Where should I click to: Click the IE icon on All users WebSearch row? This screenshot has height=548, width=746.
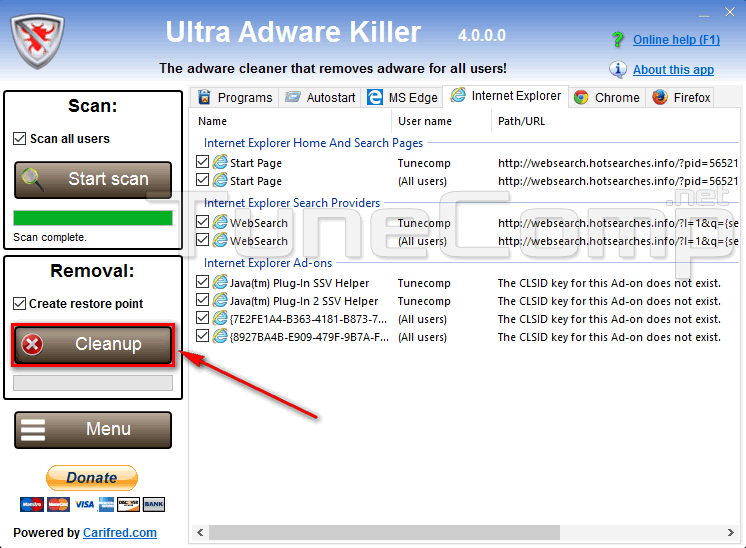(220, 240)
